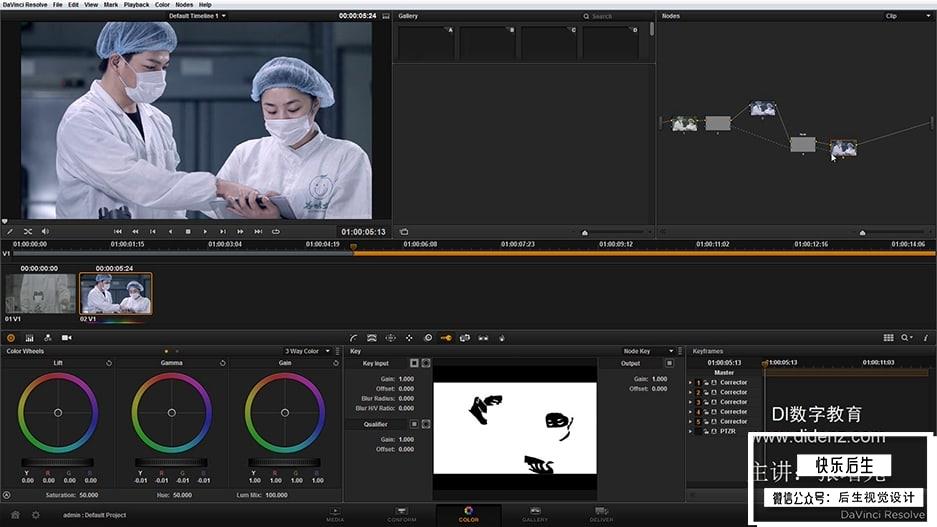Click the Lift master wheel slider
937x527 pixels.
[x=57, y=463]
